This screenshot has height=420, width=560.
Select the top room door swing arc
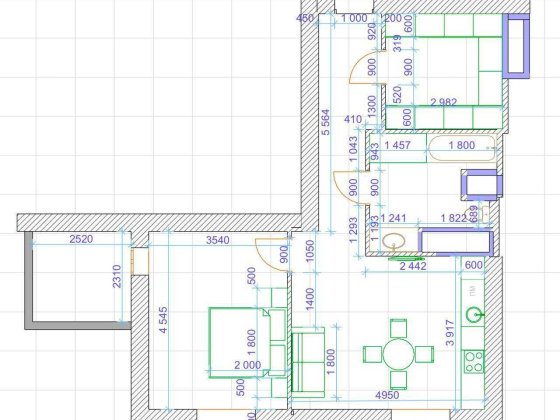[366, 67]
